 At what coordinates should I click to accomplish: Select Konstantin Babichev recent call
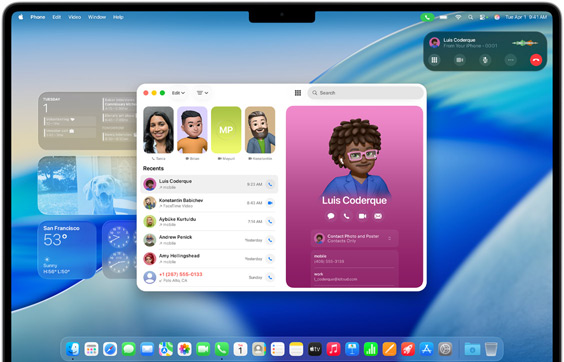[x=209, y=203]
